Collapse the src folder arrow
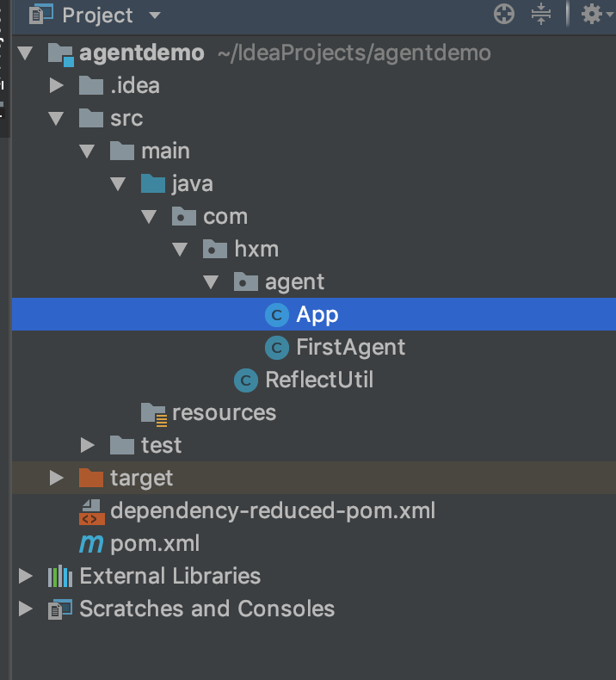This screenshot has height=680, width=616. tap(57, 118)
